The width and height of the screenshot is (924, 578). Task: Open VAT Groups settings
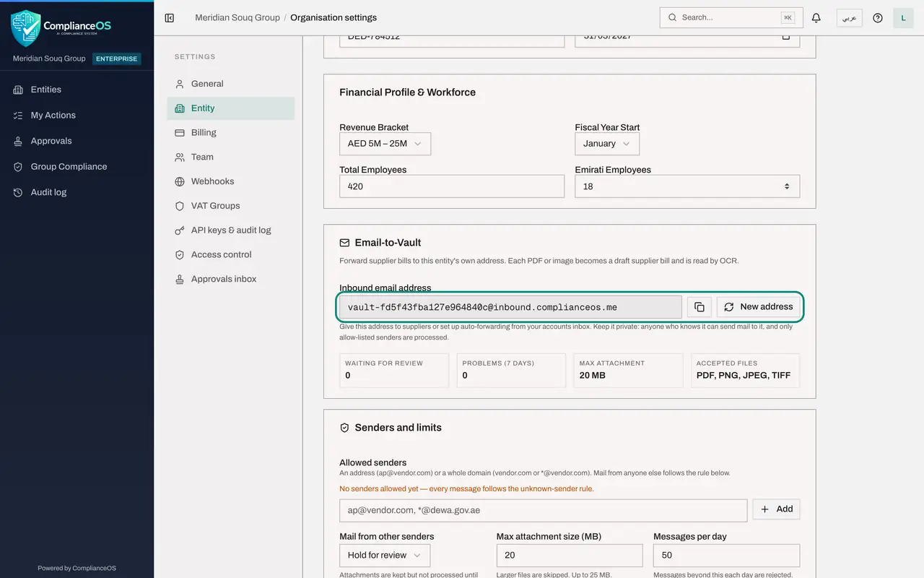pyautogui.click(x=231, y=206)
